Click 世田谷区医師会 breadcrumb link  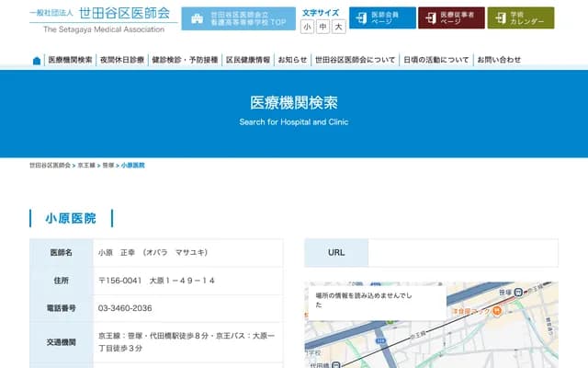[x=50, y=165]
